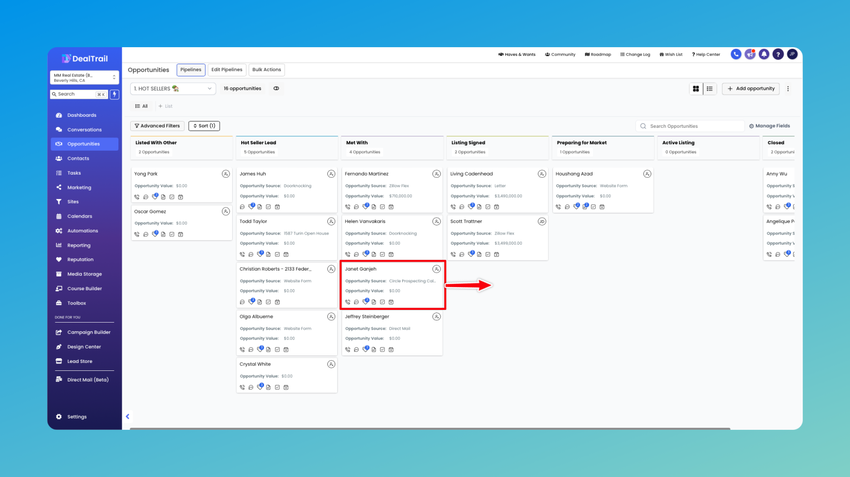Open the Reputation heart icon
850x477 pixels.
click(x=59, y=260)
